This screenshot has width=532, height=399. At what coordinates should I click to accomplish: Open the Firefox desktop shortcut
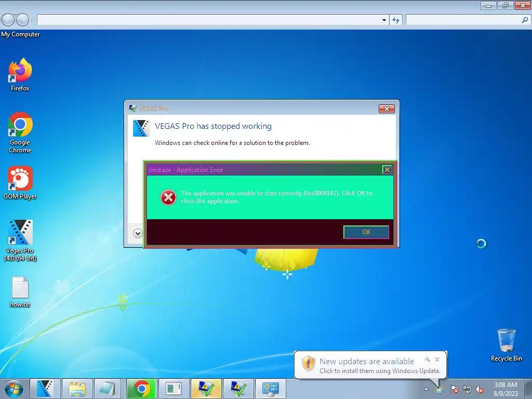tap(20, 75)
